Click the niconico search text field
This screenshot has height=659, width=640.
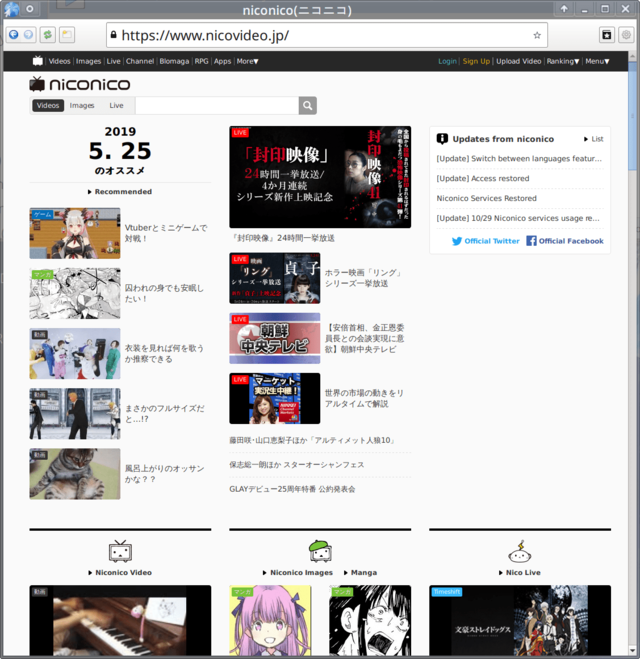click(x=217, y=105)
